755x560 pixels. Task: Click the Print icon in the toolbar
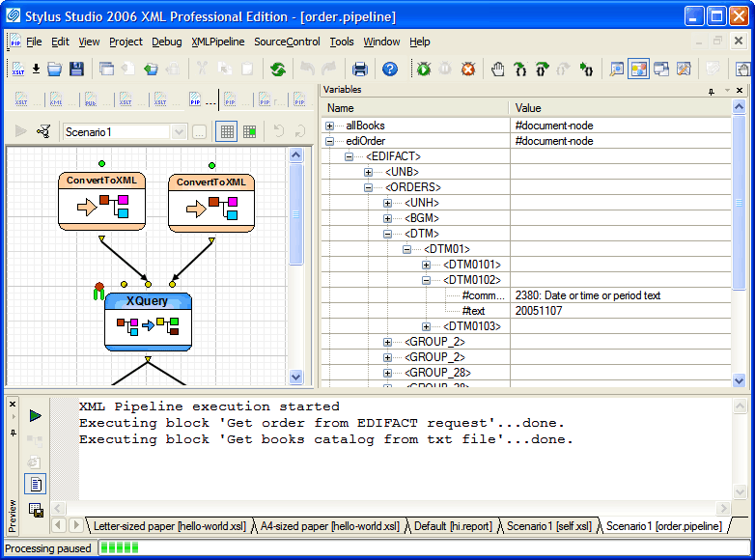[x=360, y=70]
